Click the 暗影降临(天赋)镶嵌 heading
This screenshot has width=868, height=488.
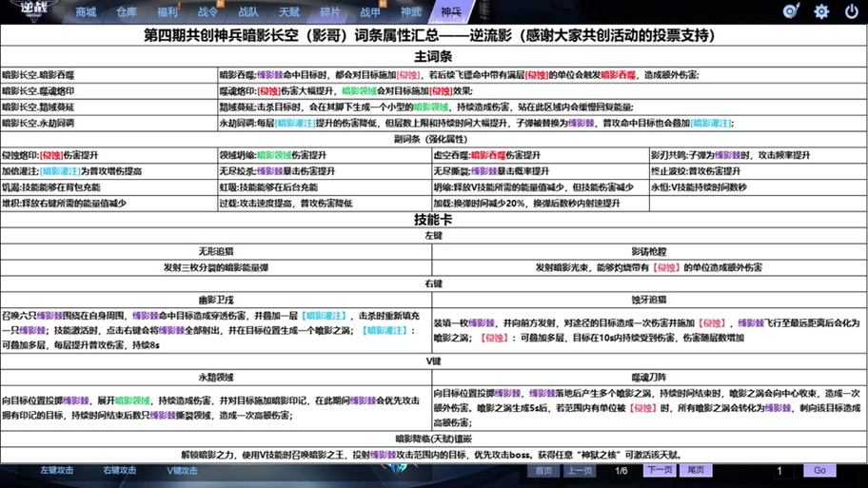pyautogui.click(x=433, y=439)
